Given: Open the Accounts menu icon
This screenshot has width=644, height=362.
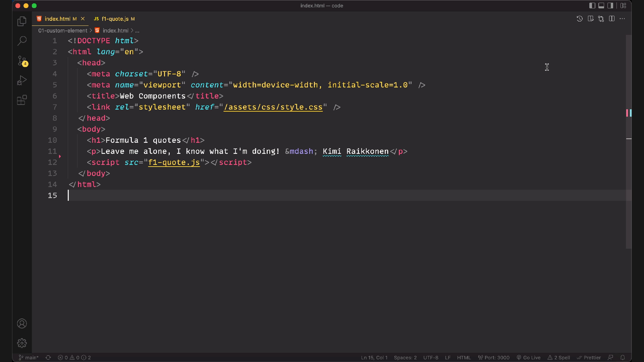Looking at the screenshot, I should [22, 323].
